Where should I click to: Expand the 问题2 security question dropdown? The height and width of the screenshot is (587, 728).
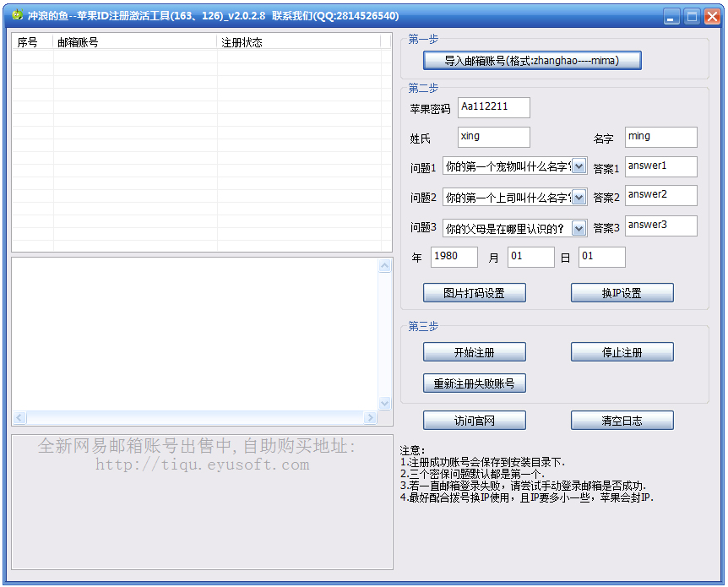click(x=579, y=198)
